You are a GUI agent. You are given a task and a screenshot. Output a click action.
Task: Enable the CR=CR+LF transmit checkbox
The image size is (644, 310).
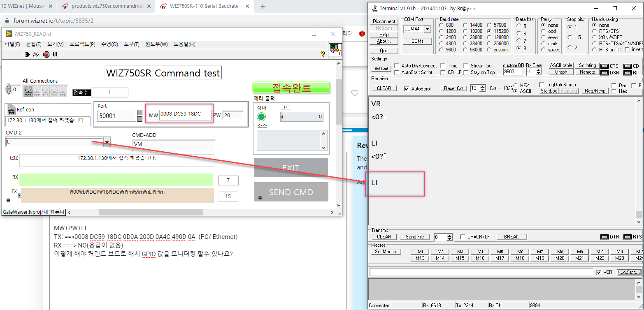[x=463, y=237]
